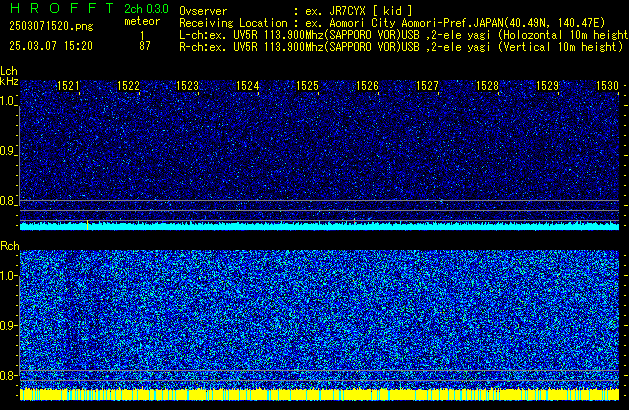Click the Rch yellow signal level strip

[x=319, y=394]
